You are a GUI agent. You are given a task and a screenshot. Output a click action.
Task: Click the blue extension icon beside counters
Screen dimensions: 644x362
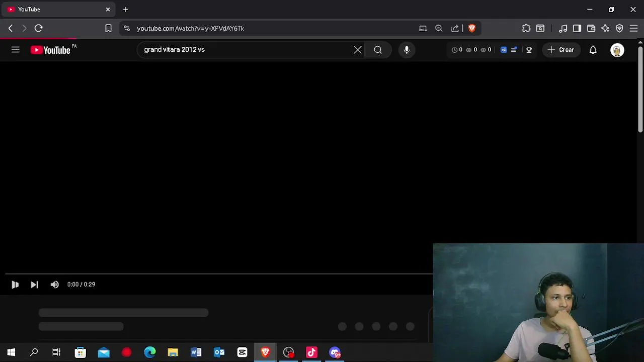[x=504, y=50]
